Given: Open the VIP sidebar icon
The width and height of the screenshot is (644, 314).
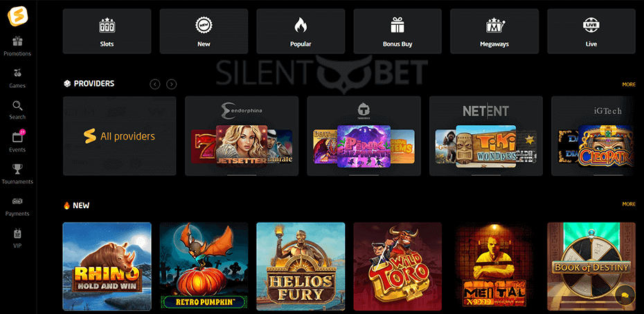Looking at the screenshot, I should (x=17, y=234).
